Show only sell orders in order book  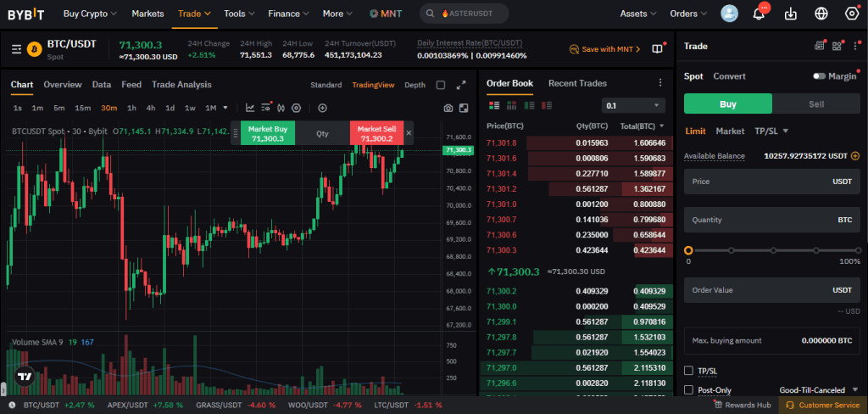click(547, 104)
